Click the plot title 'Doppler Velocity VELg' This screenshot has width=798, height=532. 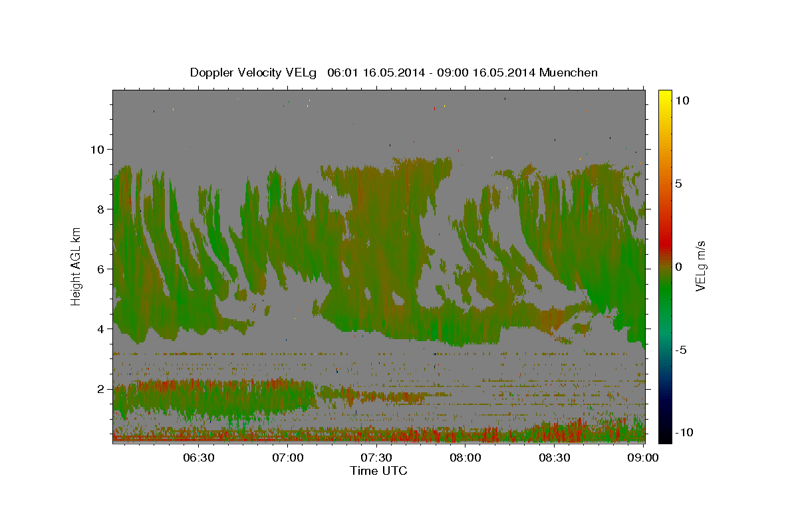(x=254, y=72)
